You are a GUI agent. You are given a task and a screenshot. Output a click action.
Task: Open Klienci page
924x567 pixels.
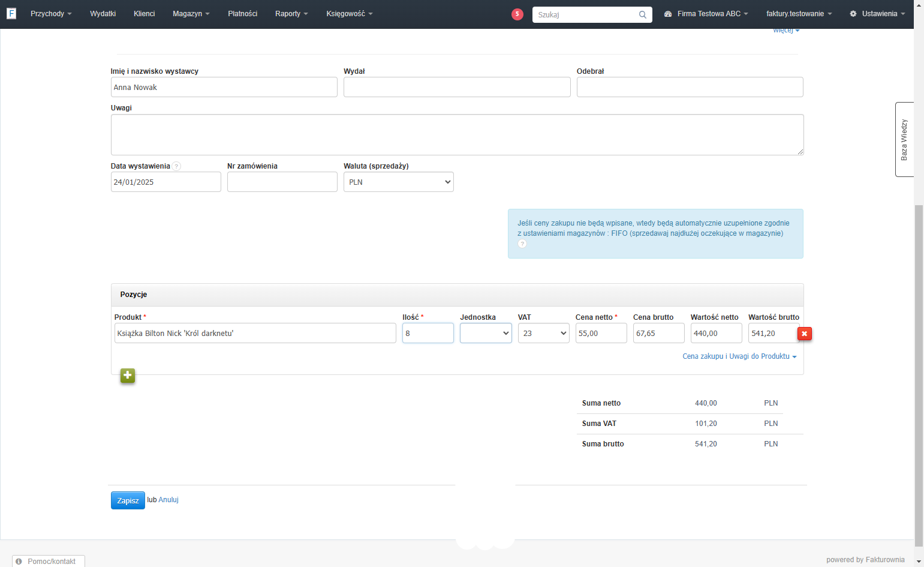click(145, 14)
